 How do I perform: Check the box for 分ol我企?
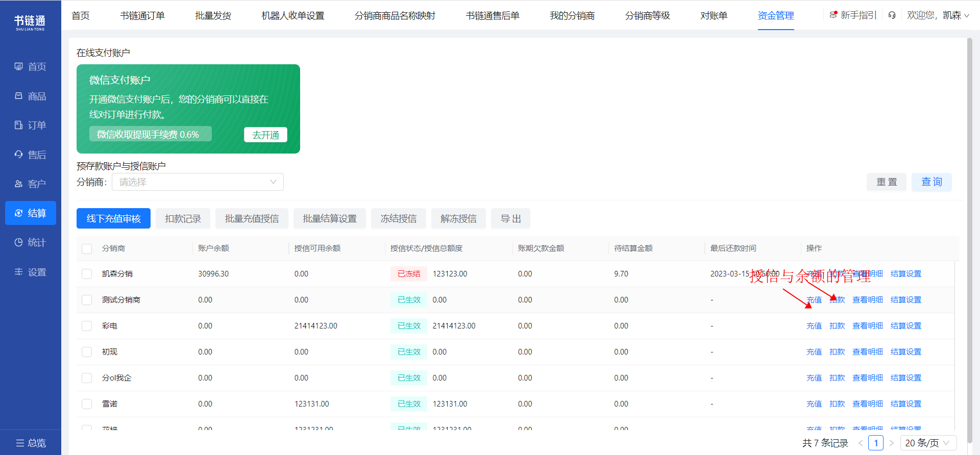point(87,378)
